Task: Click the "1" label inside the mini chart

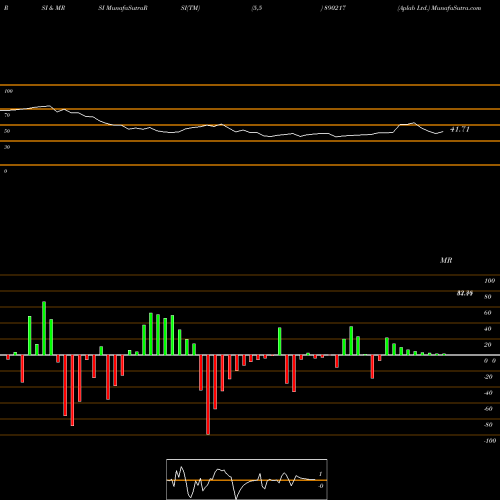Action: 320,474
